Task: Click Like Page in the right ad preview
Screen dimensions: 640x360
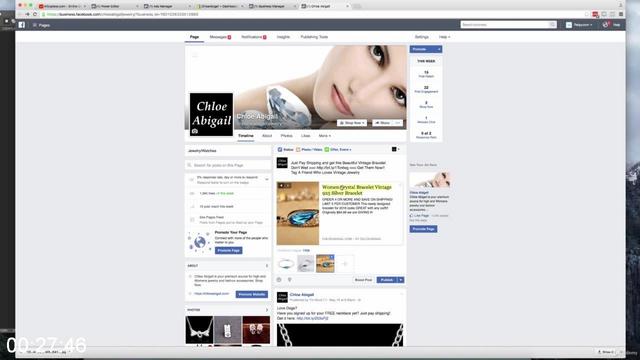Action: tap(420, 216)
